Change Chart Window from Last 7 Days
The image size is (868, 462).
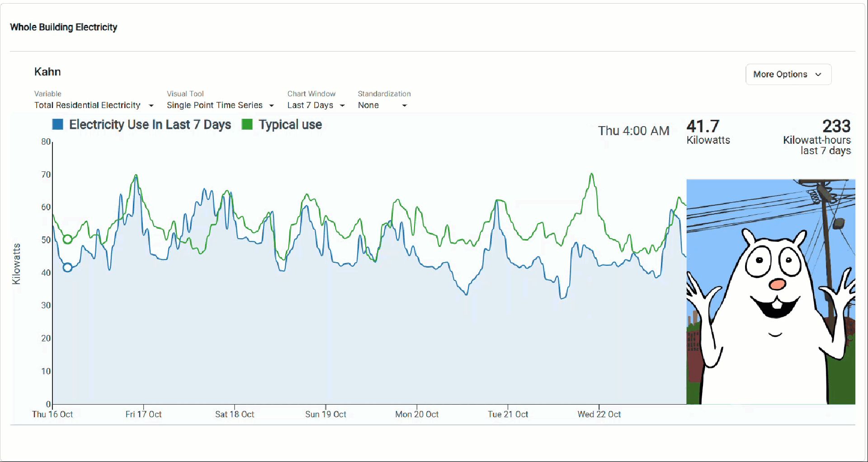(316, 105)
